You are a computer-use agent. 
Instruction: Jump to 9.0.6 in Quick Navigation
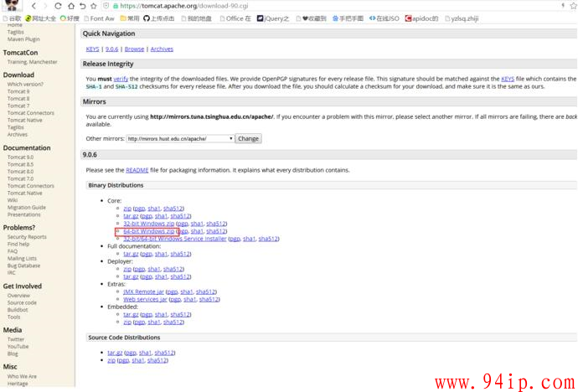click(x=111, y=49)
